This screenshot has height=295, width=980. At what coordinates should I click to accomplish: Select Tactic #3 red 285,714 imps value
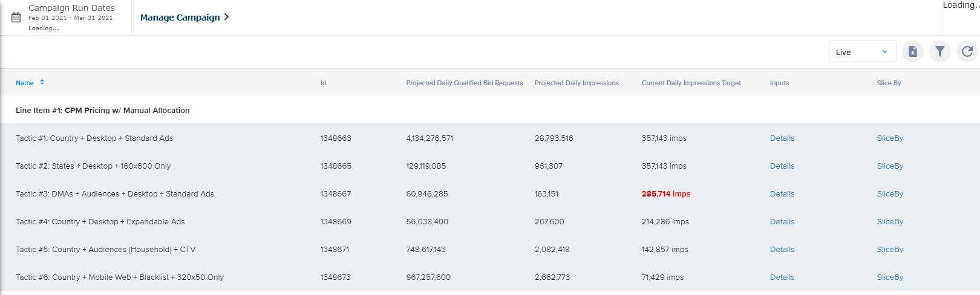click(x=665, y=194)
